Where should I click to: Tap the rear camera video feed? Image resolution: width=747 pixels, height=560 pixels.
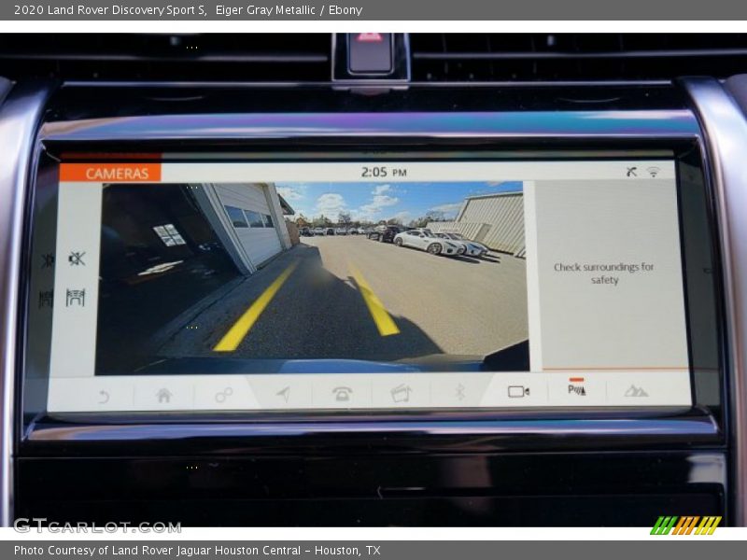pos(312,277)
